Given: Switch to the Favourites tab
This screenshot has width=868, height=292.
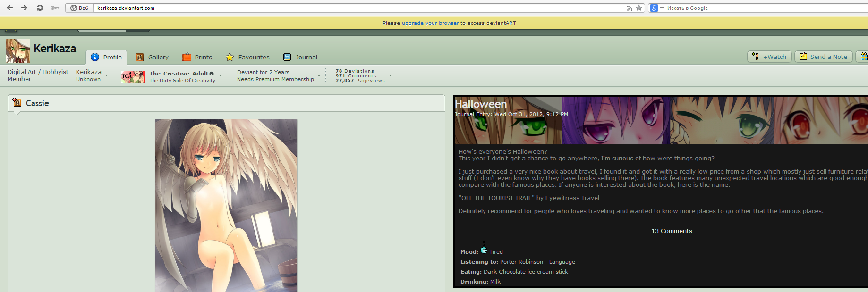Looking at the screenshot, I should tap(247, 57).
